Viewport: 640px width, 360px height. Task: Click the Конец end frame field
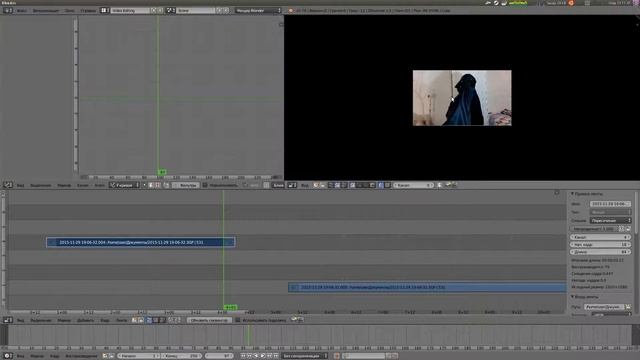pyautogui.click(x=181, y=356)
